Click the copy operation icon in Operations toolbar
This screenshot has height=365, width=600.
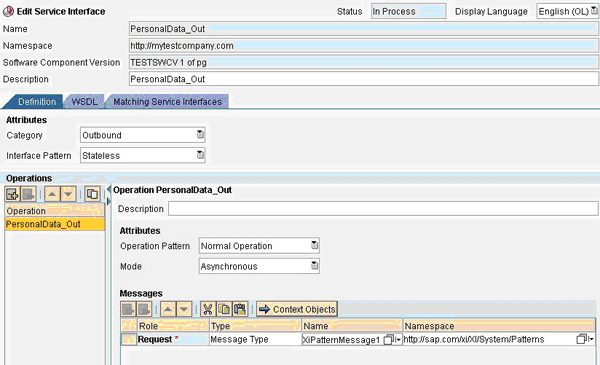point(92,194)
